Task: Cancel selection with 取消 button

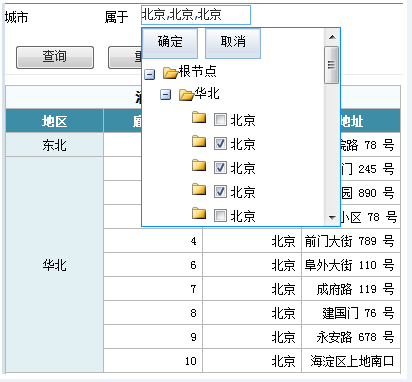Action: pyautogui.click(x=233, y=43)
